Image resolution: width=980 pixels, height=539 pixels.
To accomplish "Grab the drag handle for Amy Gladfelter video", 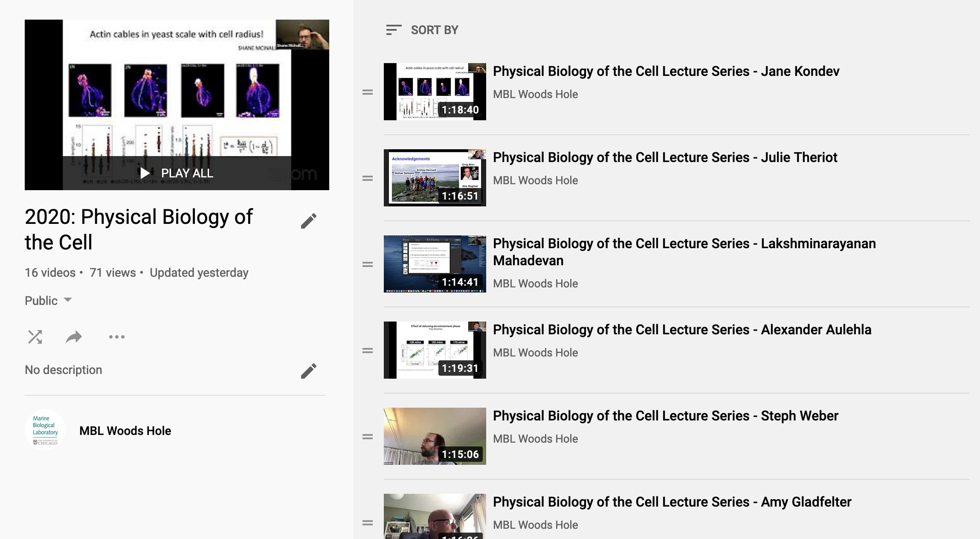I will 368,523.
